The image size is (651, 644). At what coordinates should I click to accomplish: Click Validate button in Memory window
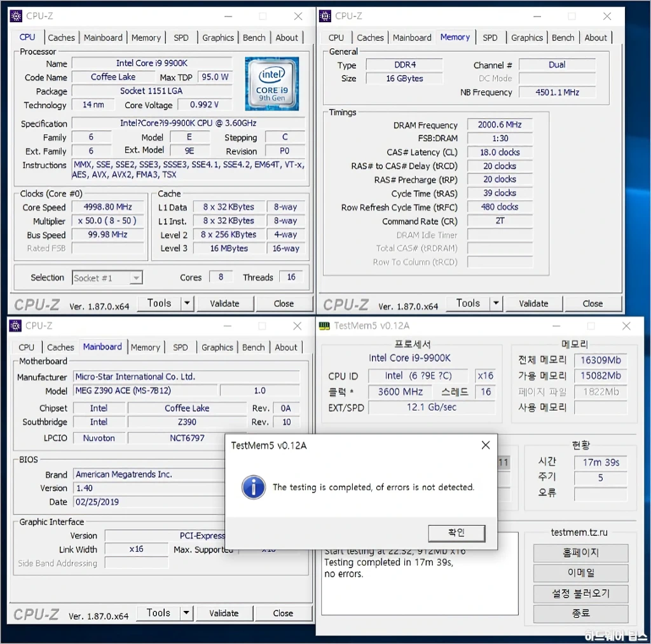click(533, 303)
